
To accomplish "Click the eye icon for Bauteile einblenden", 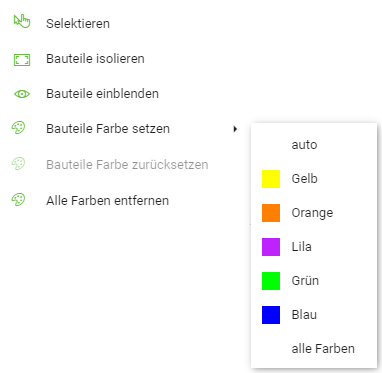I will (22, 94).
